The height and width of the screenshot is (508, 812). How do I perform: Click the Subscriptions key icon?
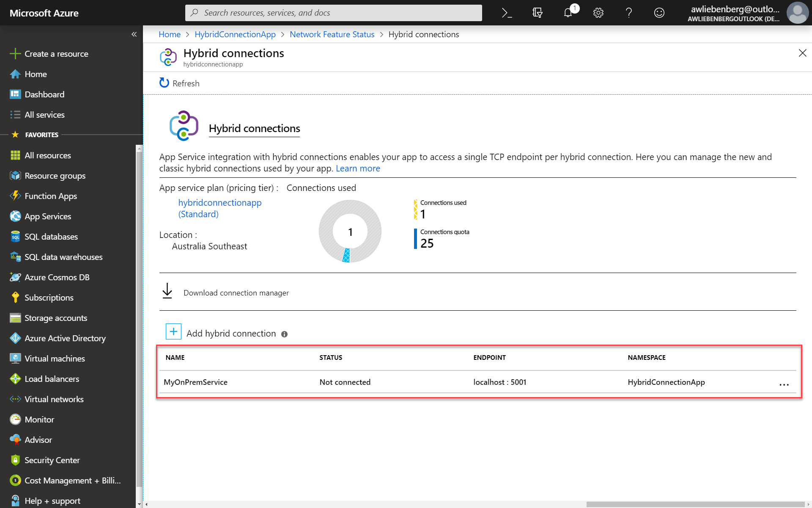click(15, 298)
